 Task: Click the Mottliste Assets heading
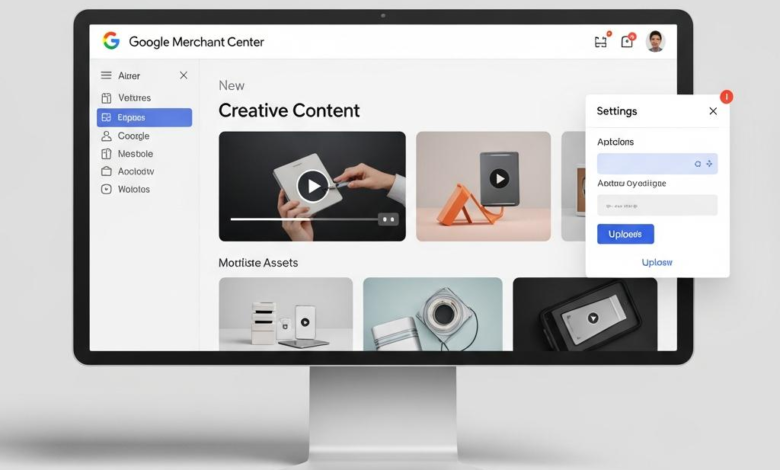258,263
